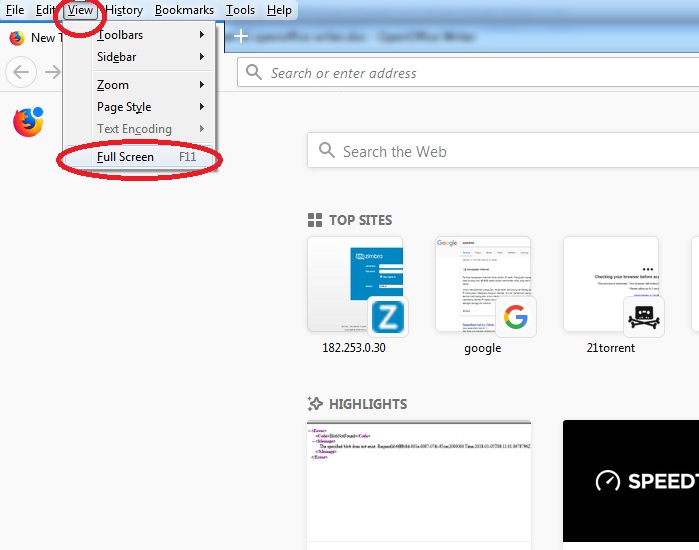This screenshot has height=550, width=699.
Task: Click the TOP SITES heading
Action: 361,220
